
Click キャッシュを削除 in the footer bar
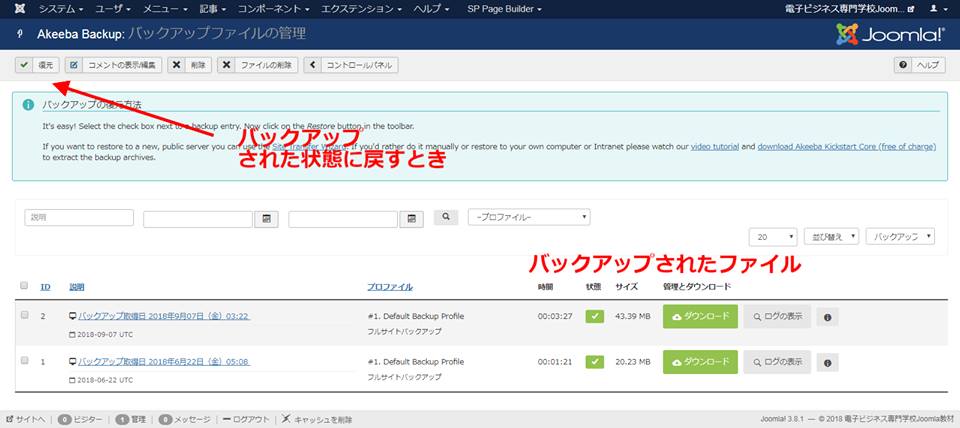(317, 419)
